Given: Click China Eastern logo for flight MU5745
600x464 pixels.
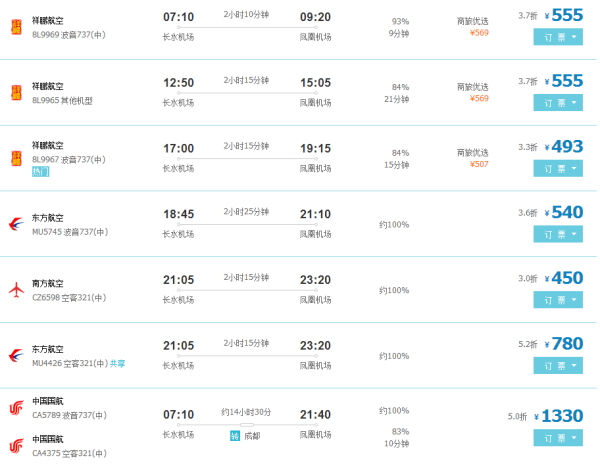Looking at the screenshot, I should (16, 224).
